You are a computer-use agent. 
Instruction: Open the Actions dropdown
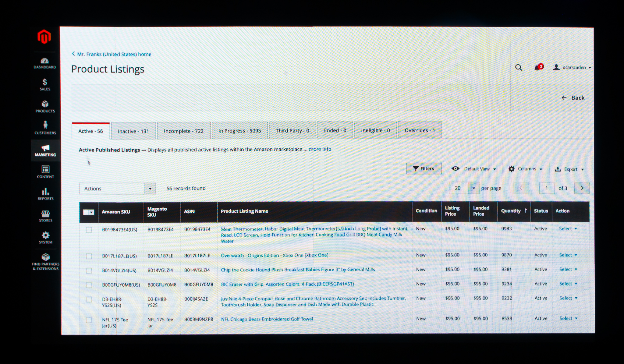(117, 189)
